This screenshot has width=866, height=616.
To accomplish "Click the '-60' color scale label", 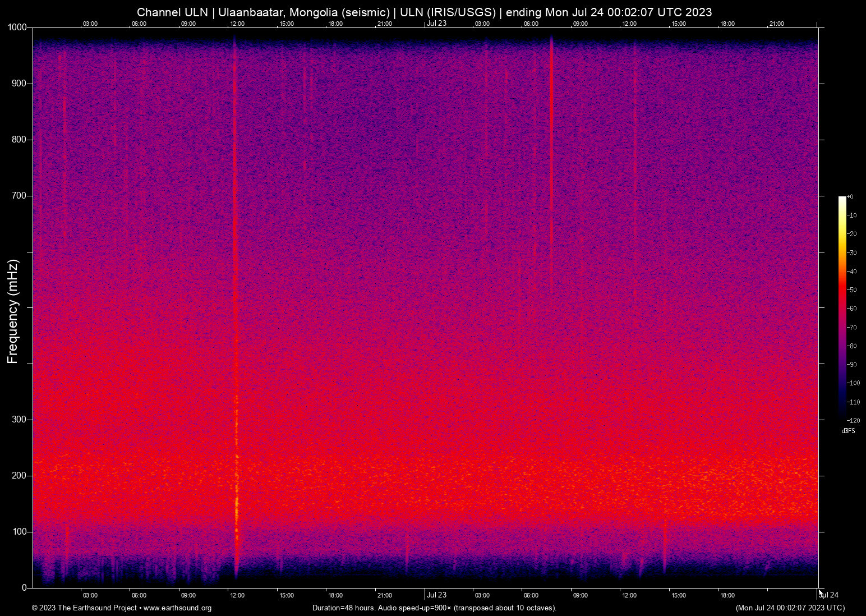I will coord(852,309).
